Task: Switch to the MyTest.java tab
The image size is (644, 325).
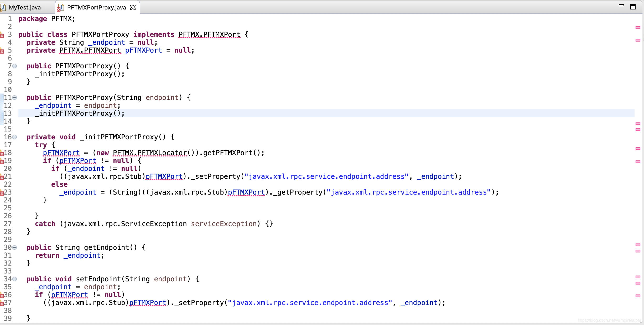Action: pyautogui.click(x=25, y=7)
